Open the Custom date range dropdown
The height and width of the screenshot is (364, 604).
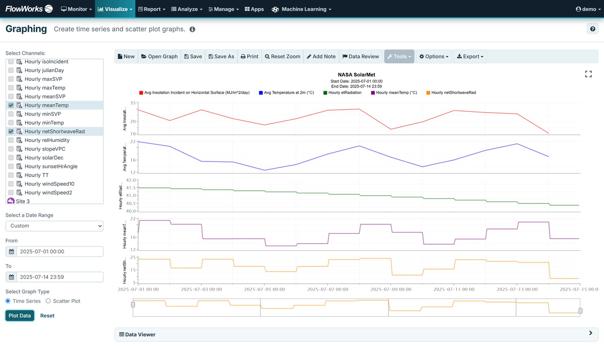(x=54, y=226)
